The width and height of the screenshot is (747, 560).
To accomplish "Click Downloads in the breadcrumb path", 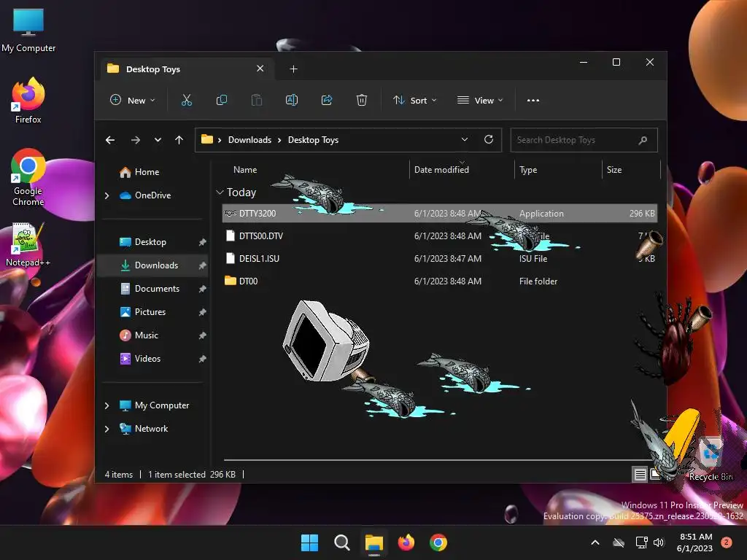I will tap(249, 140).
